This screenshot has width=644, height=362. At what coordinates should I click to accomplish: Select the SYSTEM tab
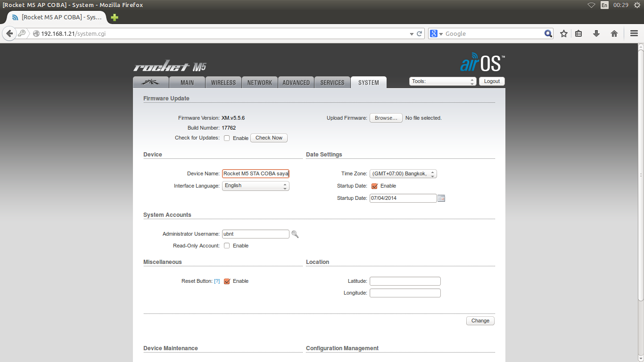(369, 82)
